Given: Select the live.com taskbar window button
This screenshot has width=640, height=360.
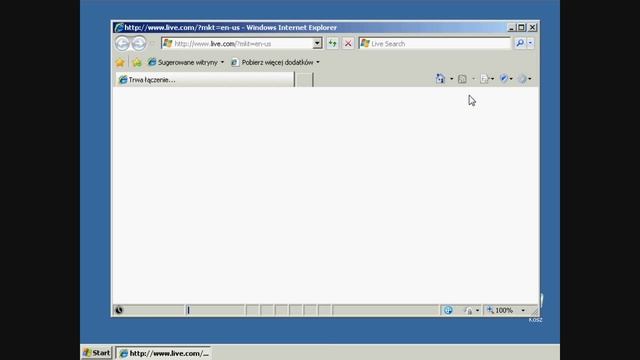Looking at the screenshot, I should 164,353.
